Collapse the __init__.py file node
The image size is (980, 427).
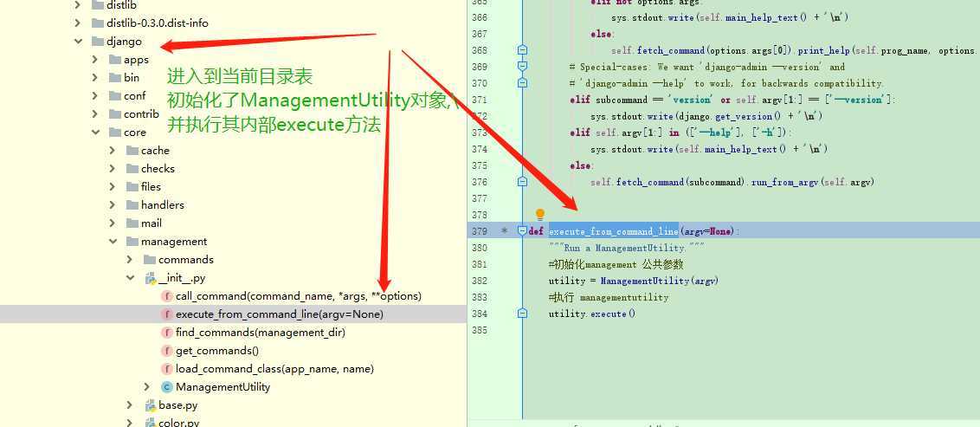tap(129, 277)
